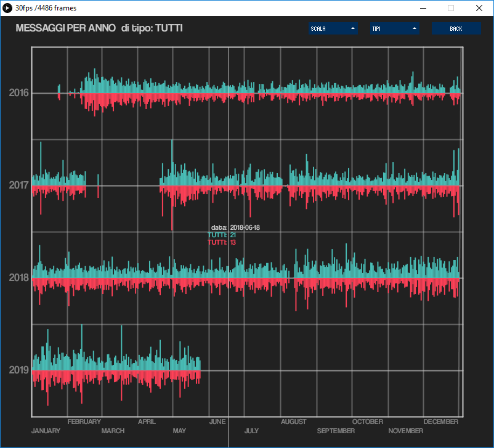This screenshot has width=494, height=448.
Task: Click the teal TUTTI 21 tooltip value
Action: point(233,235)
